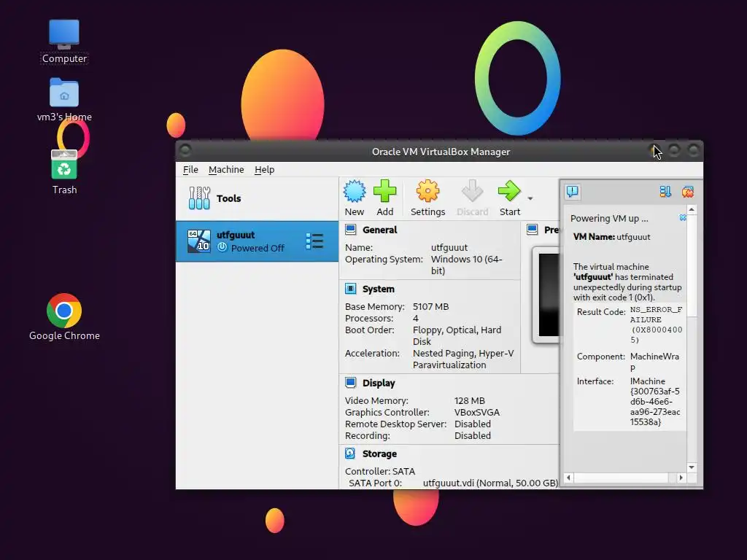
Task: Click the IMachine interface value
Action: 655,402
